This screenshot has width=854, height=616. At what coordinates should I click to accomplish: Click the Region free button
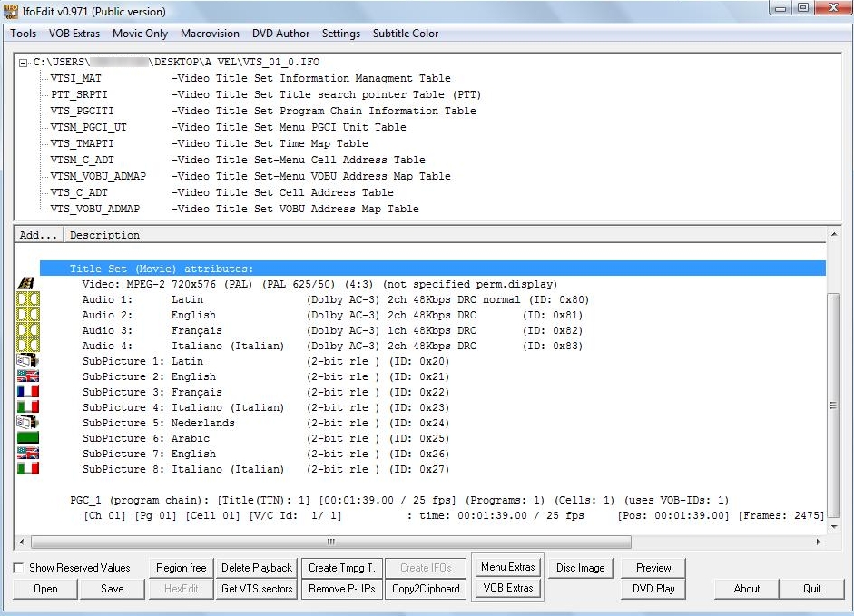(181, 568)
